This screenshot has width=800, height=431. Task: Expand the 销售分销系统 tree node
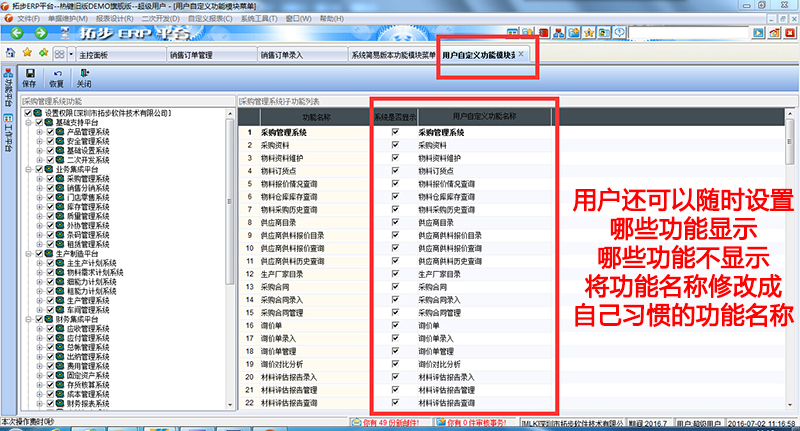[x=39, y=188]
